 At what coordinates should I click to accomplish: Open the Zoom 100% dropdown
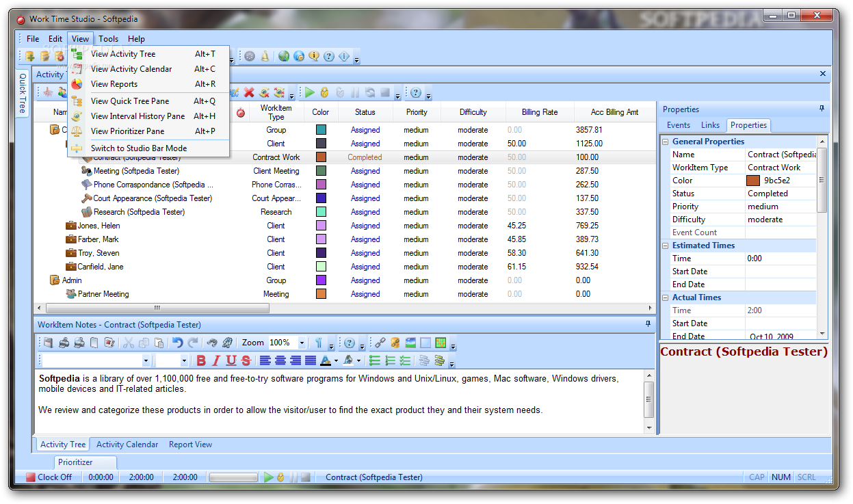click(x=302, y=343)
